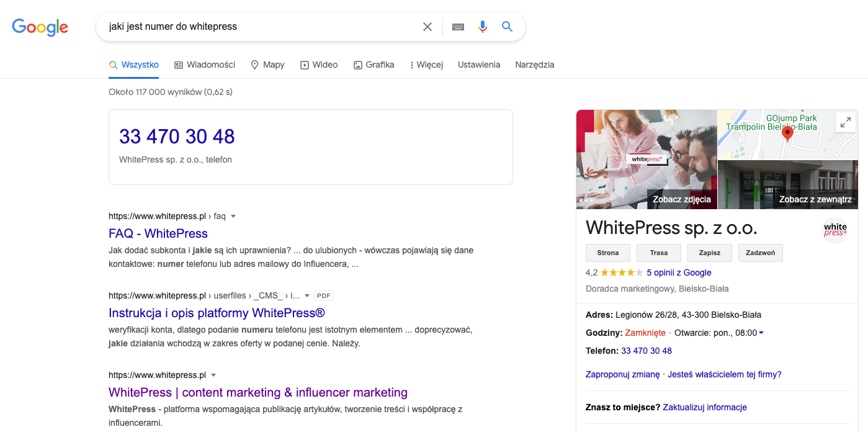This screenshot has width=868, height=432.
Task: Open the on-screen keyboard icon
Action: click(459, 27)
